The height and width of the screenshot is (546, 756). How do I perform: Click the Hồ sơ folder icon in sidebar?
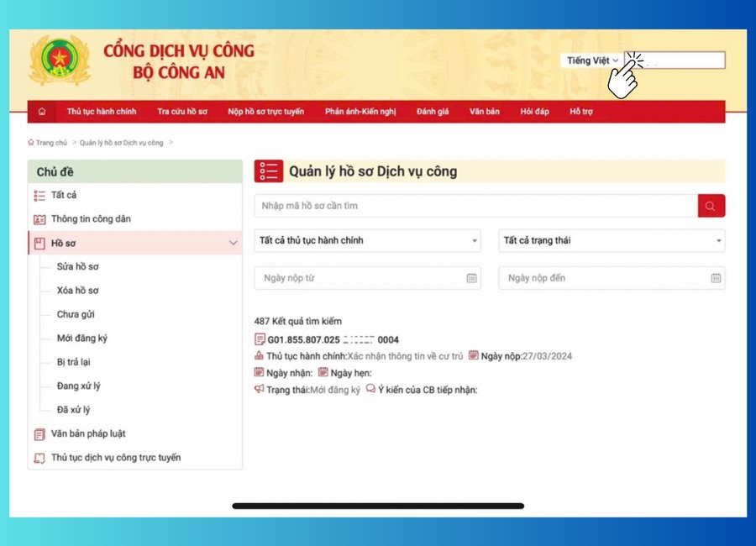click(39, 243)
